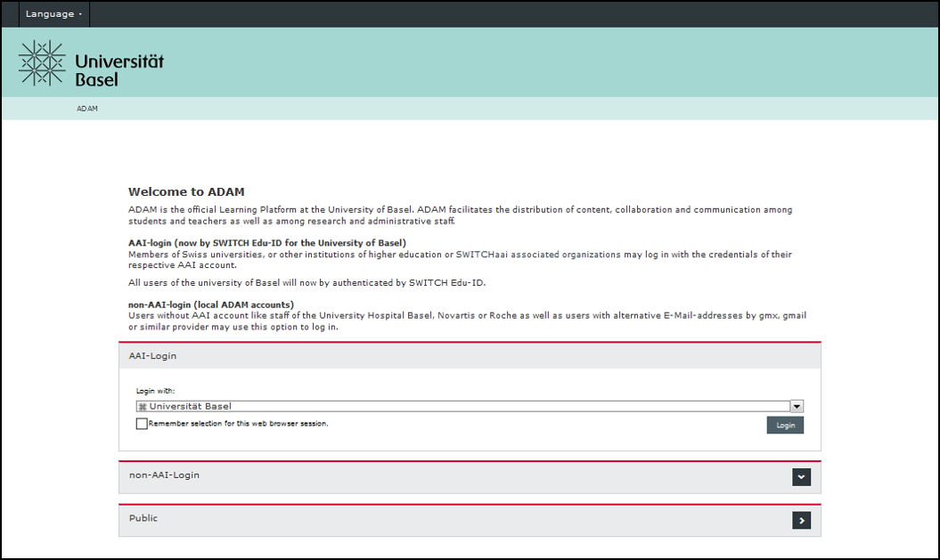Click the Universität Basel snowflake logo

tap(42, 63)
